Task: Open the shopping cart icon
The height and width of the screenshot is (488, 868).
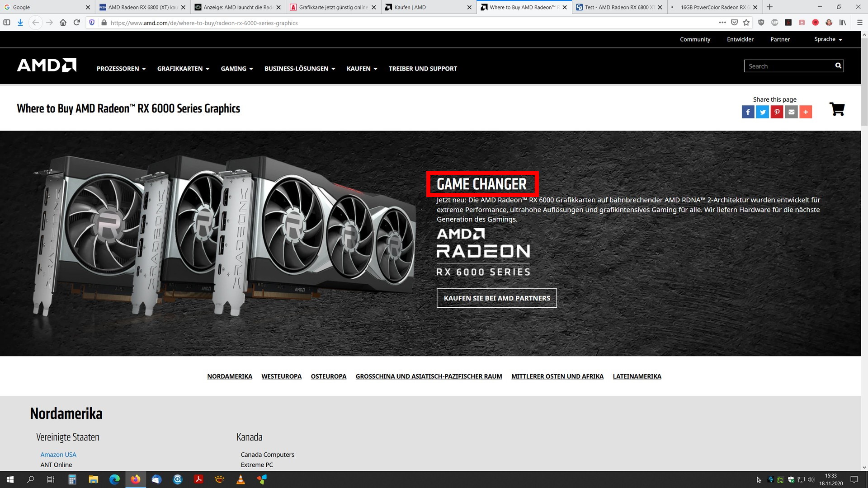Action: (837, 109)
